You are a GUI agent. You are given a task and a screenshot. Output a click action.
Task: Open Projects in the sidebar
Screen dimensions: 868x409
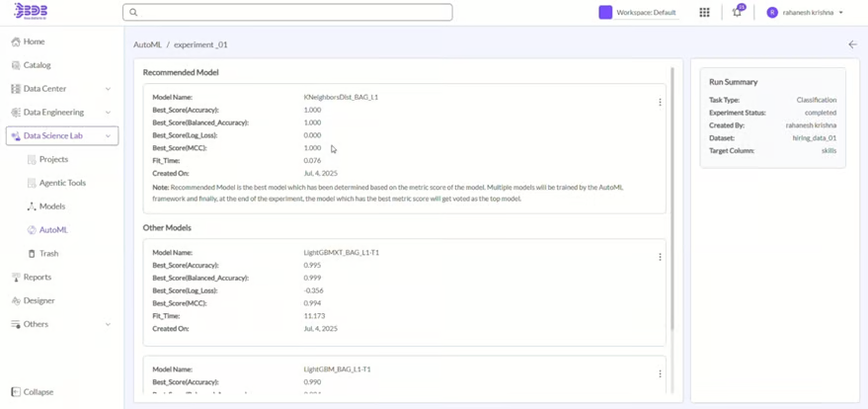(x=53, y=159)
